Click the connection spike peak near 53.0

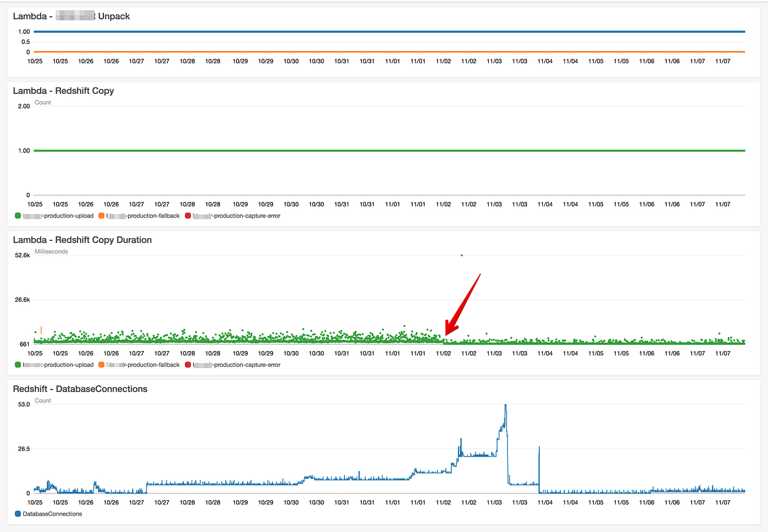pyautogui.click(x=504, y=405)
